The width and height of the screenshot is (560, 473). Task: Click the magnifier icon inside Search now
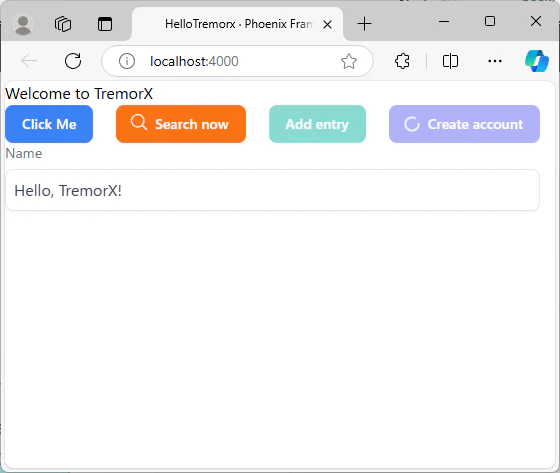139,122
